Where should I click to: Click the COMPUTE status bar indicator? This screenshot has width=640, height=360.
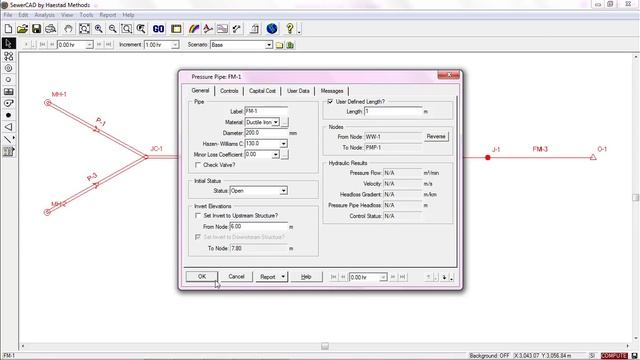pyautogui.click(x=614, y=356)
